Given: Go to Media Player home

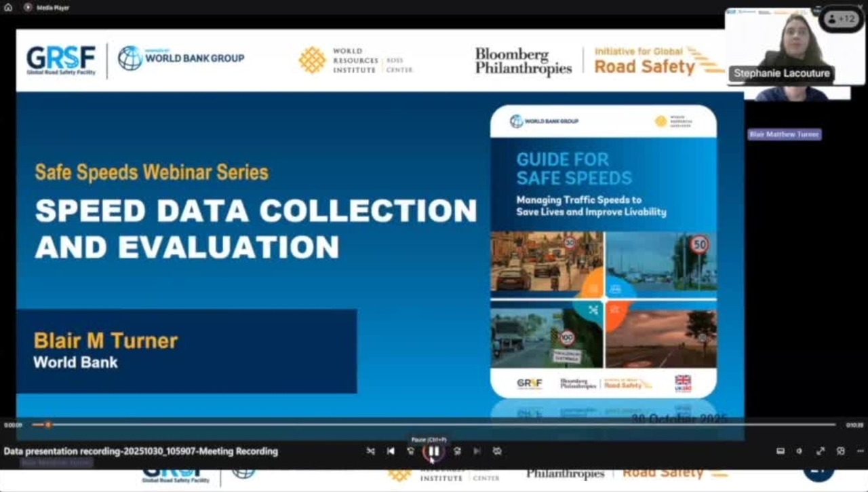Looking at the screenshot, I should (x=8, y=7).
